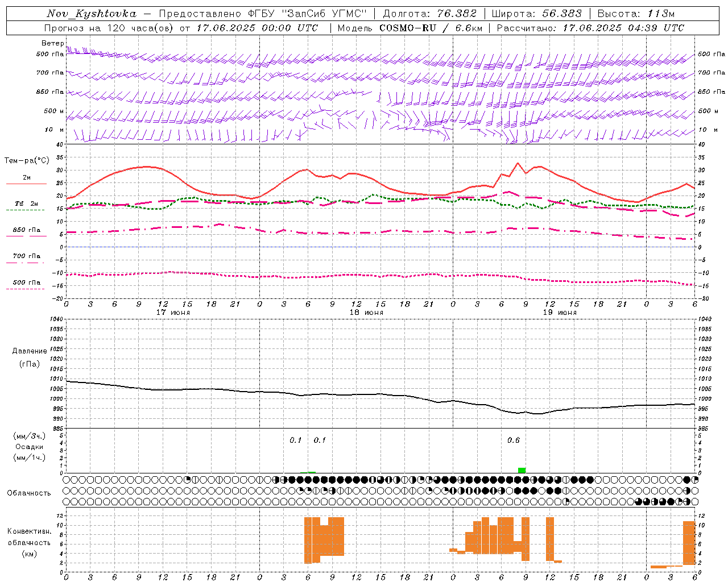Click the "17 июня" date label
728x582 pixels.
point(173,313)
